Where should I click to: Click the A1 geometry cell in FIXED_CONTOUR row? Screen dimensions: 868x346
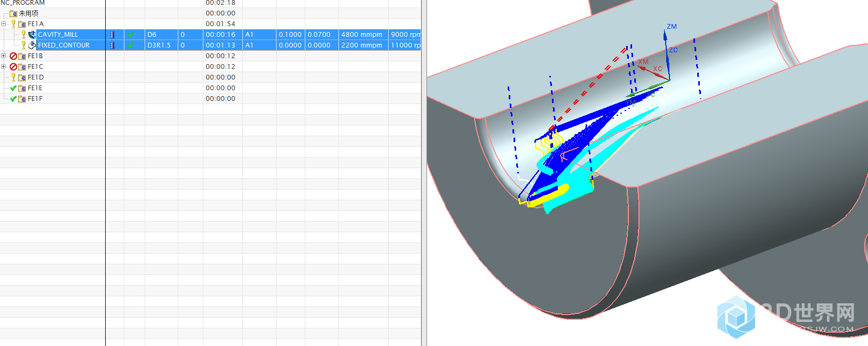(x=259, y=45)
